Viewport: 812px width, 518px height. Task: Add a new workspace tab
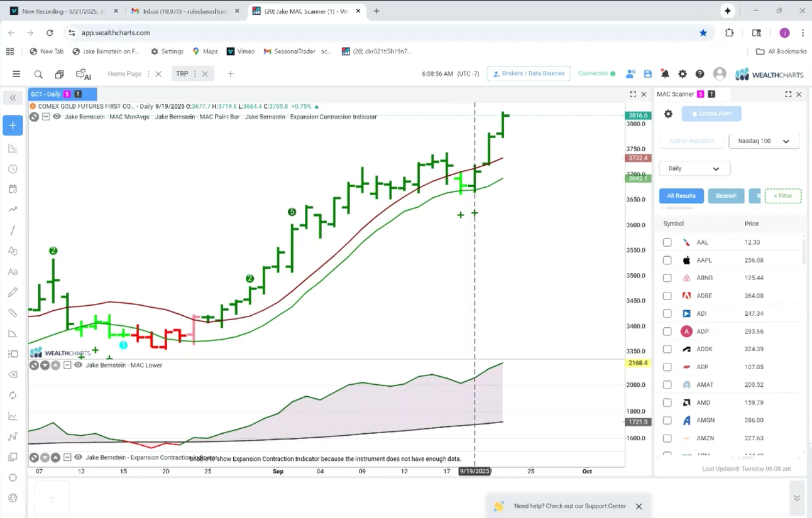(231, 74)
